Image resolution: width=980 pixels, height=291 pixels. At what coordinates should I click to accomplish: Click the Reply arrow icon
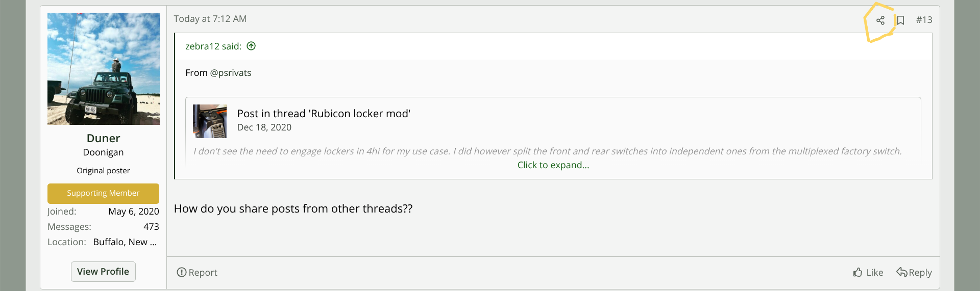point(902,272)
